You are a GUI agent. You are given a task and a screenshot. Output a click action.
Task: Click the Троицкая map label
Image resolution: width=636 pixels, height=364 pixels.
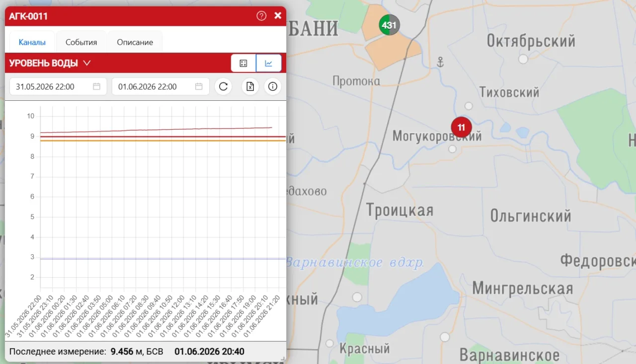click(x=400, y=211)
